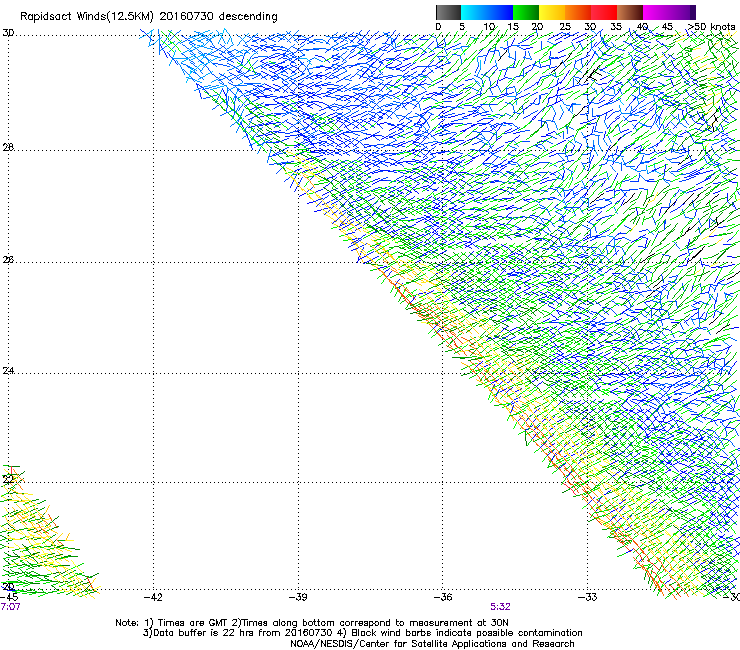
Task: Select the blue 10-15 knots legend color
Action: point(500,12)
